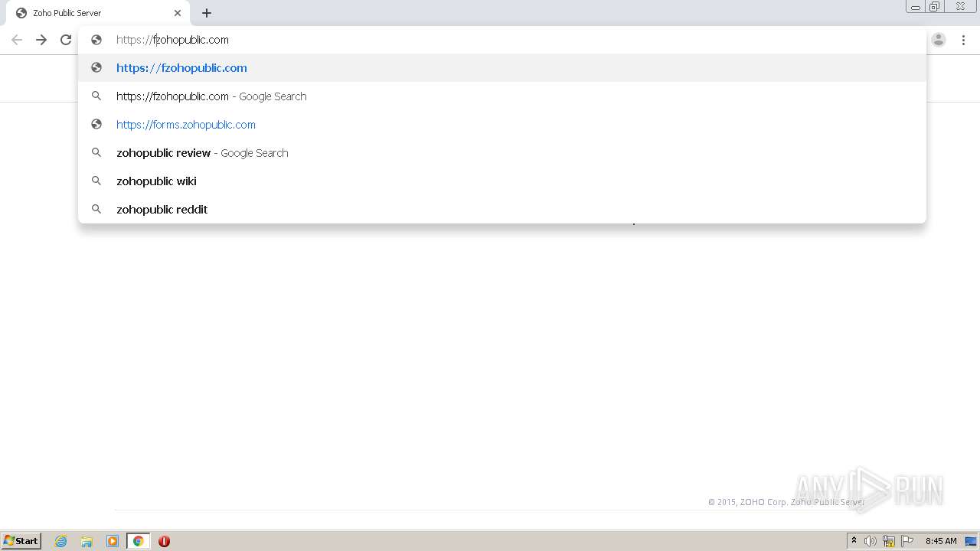980x551 pixels.
Task: Click the Chrome taskbar icon
Action: (x=138, y=541)
